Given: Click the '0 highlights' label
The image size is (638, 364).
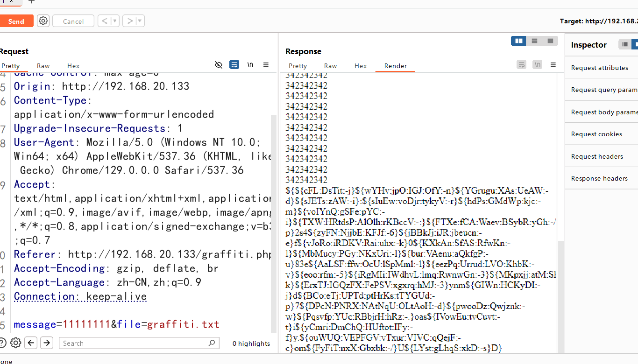Looking at the screenshot, I should [251, 343].
